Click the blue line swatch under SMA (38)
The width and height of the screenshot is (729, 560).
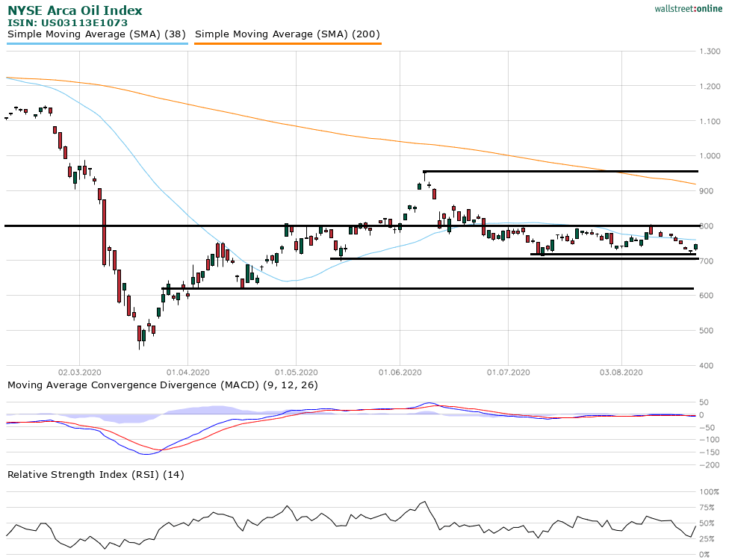(x=96, y=44)
